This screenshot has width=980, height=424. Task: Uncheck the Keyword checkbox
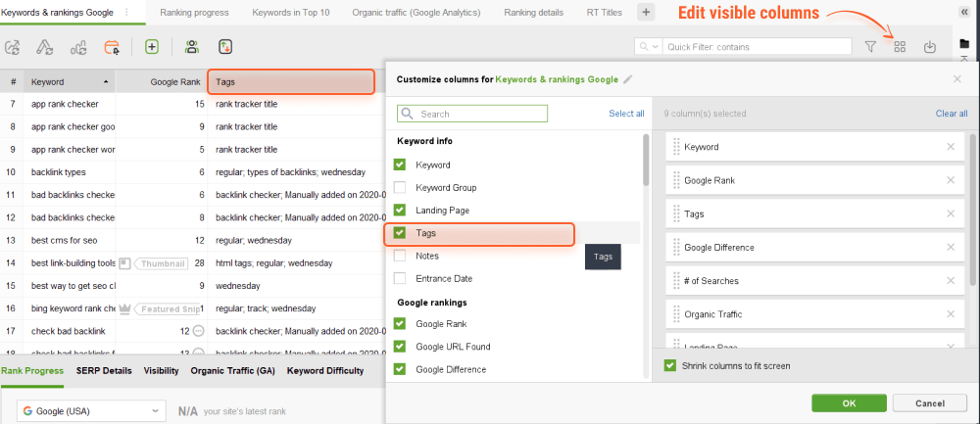click(400, 165)
